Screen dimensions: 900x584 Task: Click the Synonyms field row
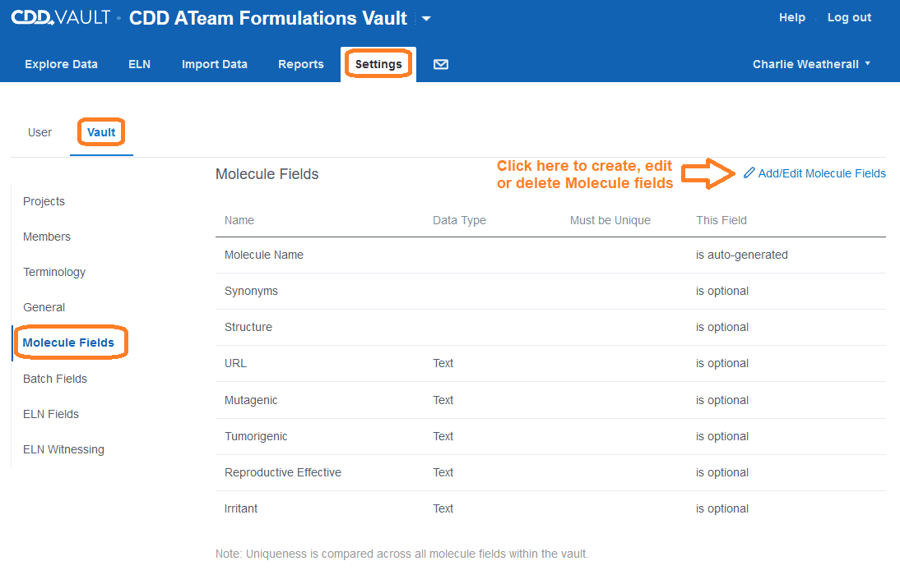point(550,291)
